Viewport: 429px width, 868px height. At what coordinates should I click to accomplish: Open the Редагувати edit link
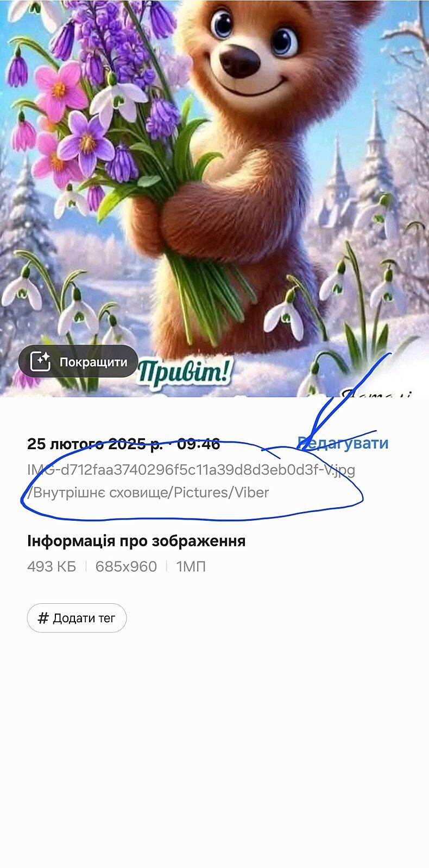coord(343,443)
